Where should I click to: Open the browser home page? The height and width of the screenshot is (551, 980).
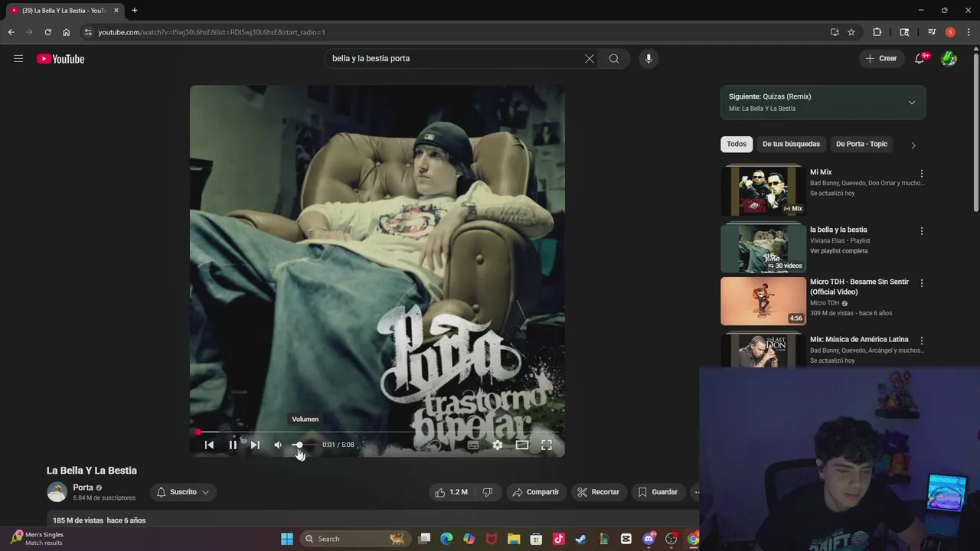66,32
